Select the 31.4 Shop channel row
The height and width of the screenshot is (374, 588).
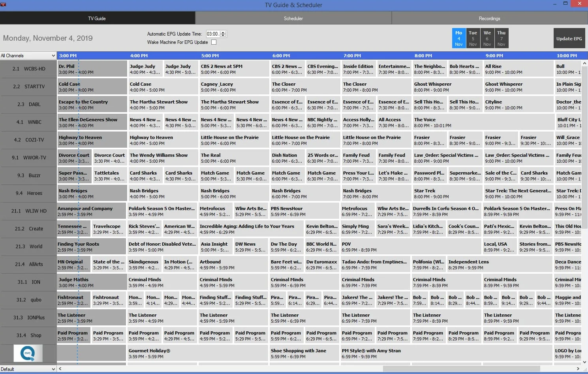point(28,335)
